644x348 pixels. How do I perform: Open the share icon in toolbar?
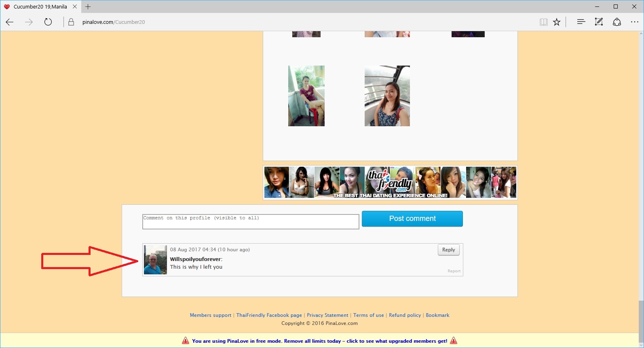coord(617,22)
